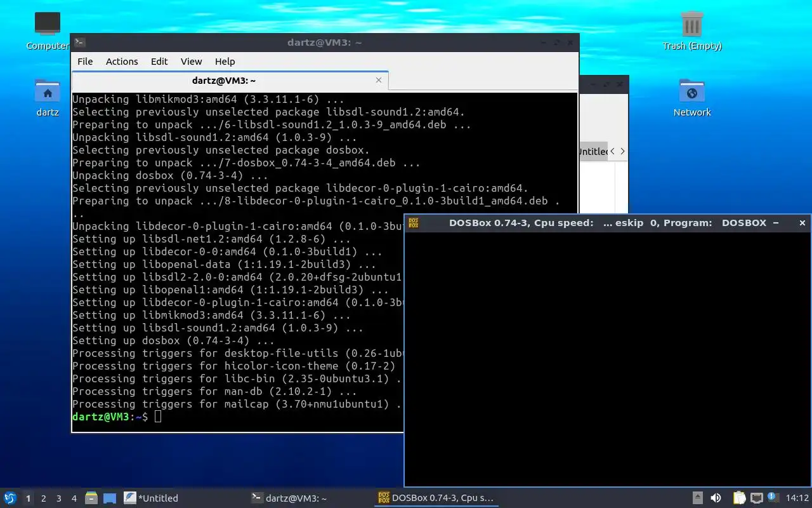
Task: Click the right tab-scroll arrow in the editor window
Action: coord(622,151)
